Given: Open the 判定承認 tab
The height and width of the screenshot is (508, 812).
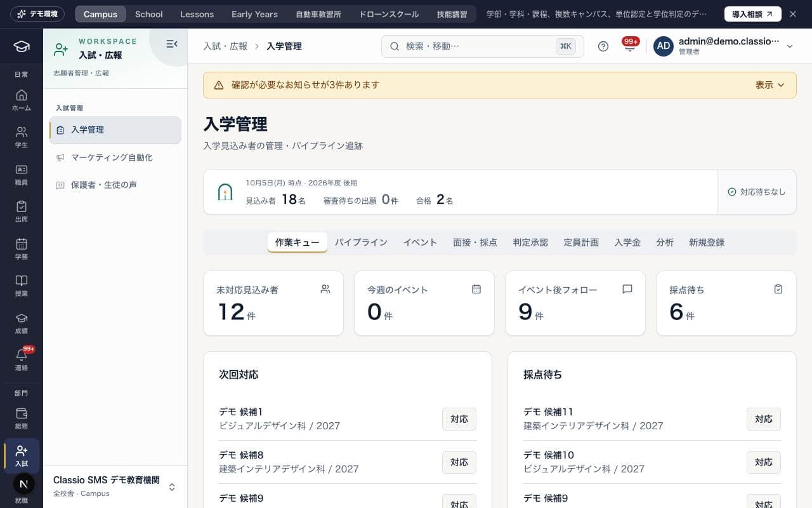Looking at the screenshot, I should [530, 243].
